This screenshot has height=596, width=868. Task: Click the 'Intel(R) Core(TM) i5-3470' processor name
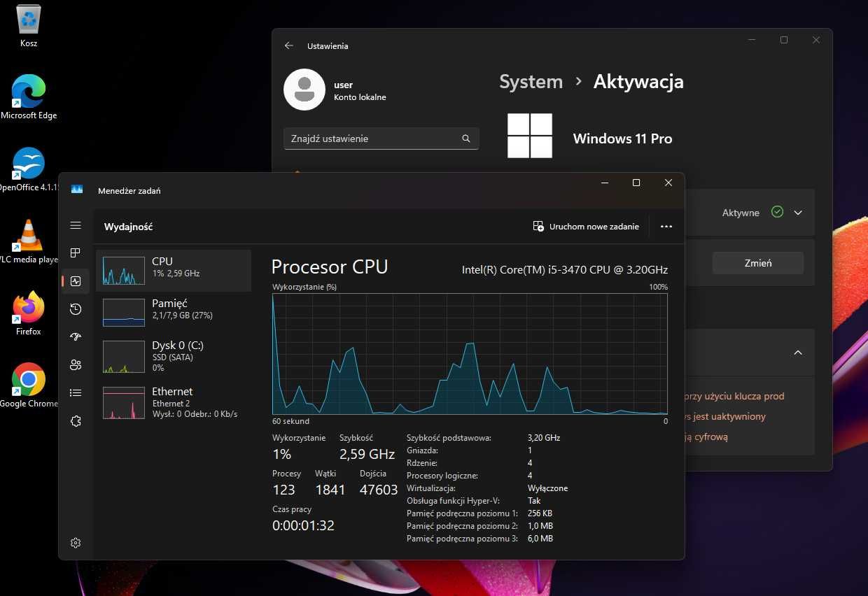pyautogui.click(x=565, y=269)
